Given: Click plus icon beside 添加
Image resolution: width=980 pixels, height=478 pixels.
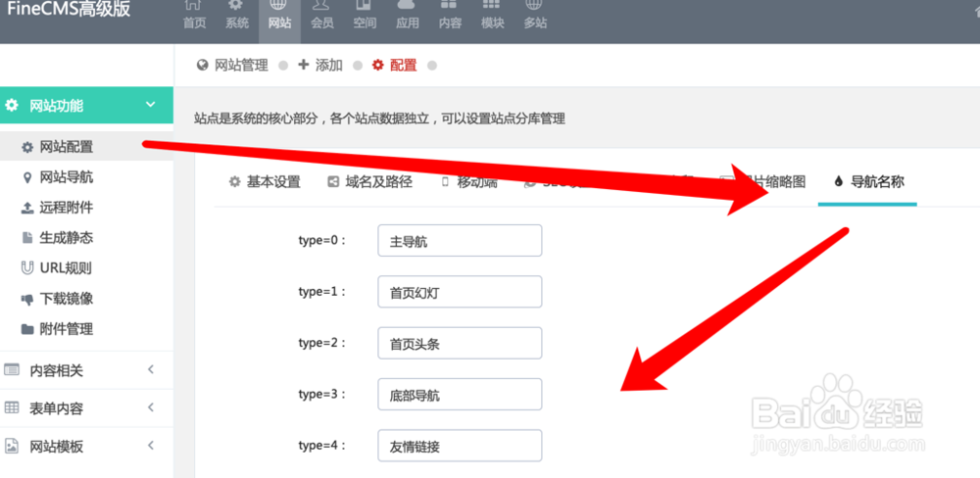Looking at the screenshot, I should pyautogui.click(x=303, y=65).
